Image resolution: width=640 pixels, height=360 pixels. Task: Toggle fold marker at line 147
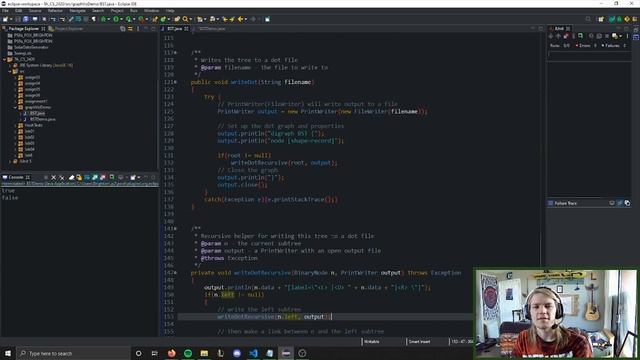[x=176, y=273]
